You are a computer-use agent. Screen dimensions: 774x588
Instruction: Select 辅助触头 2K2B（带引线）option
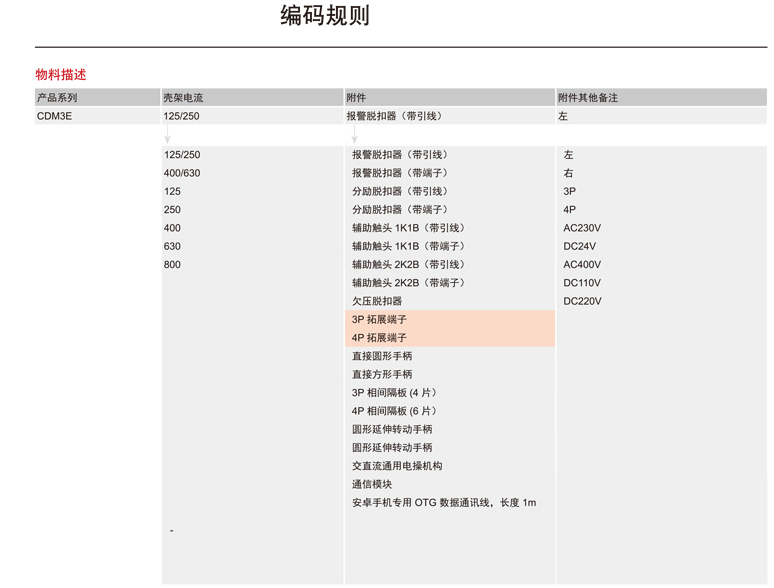coord(408,265)
